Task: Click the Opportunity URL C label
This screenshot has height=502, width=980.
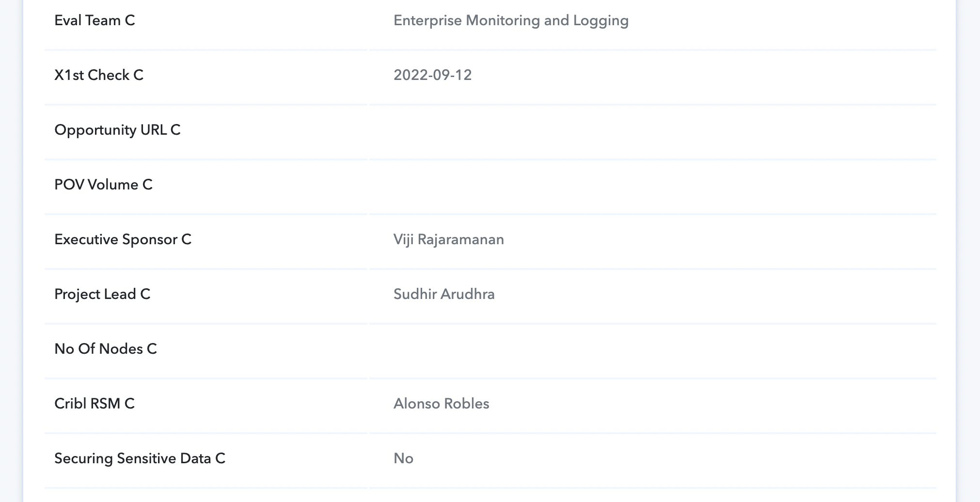Action: point(117,130)
